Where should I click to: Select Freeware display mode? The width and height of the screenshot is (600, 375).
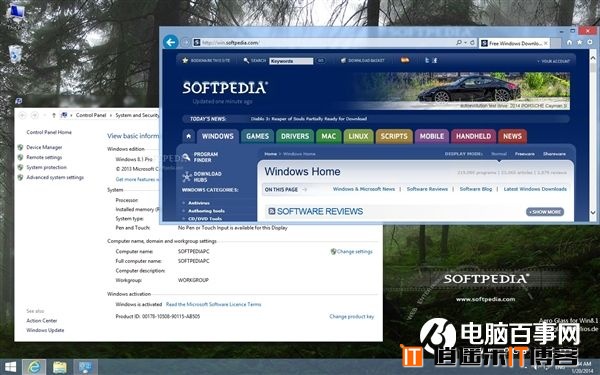[525, 154]
